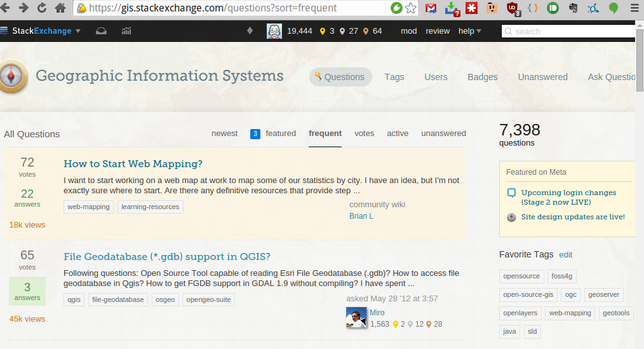Screen dimensions: 644x349
Task: Select the opensource favorite tag
Action: pyautogui.click(x=521, y=277)
